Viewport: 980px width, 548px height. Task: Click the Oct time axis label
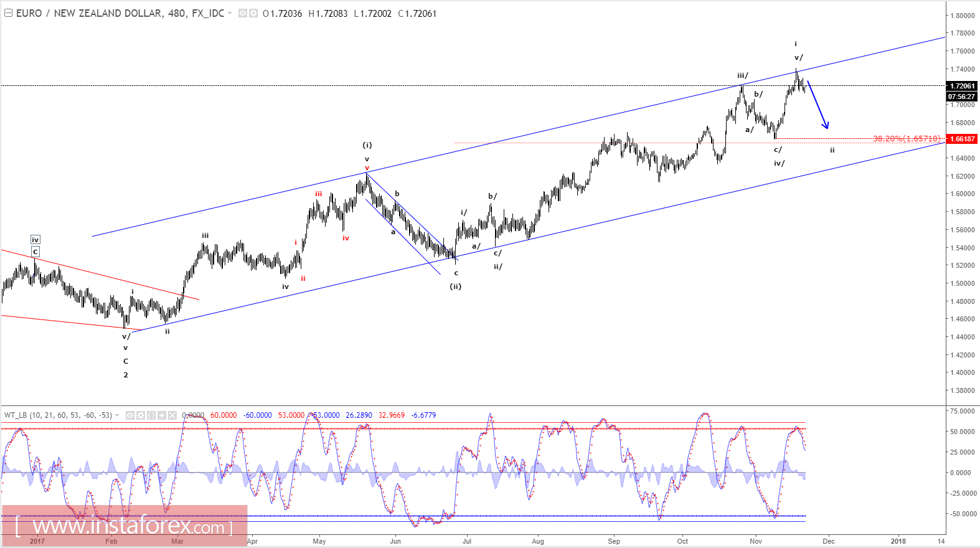[x=683, y=541]
